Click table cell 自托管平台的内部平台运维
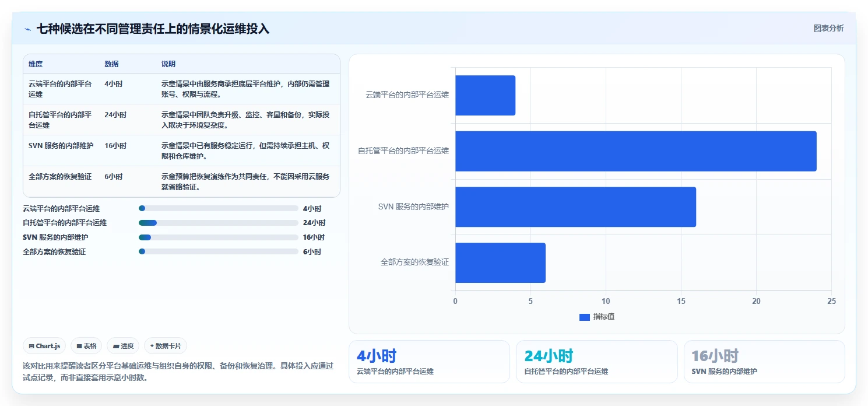Image resolution: width=868 pixels, height=406 pixels. pos(61,120)
